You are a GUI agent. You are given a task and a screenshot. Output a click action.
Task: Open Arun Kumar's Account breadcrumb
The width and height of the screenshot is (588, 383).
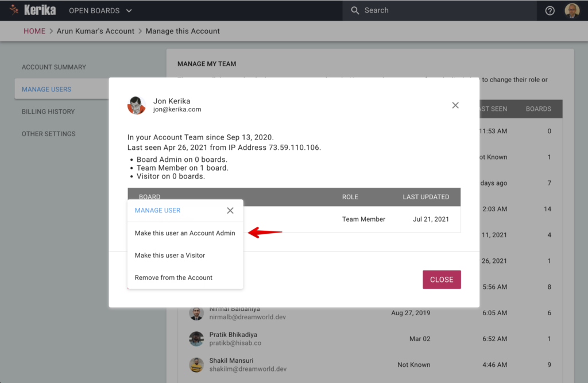tap(95, 31)
